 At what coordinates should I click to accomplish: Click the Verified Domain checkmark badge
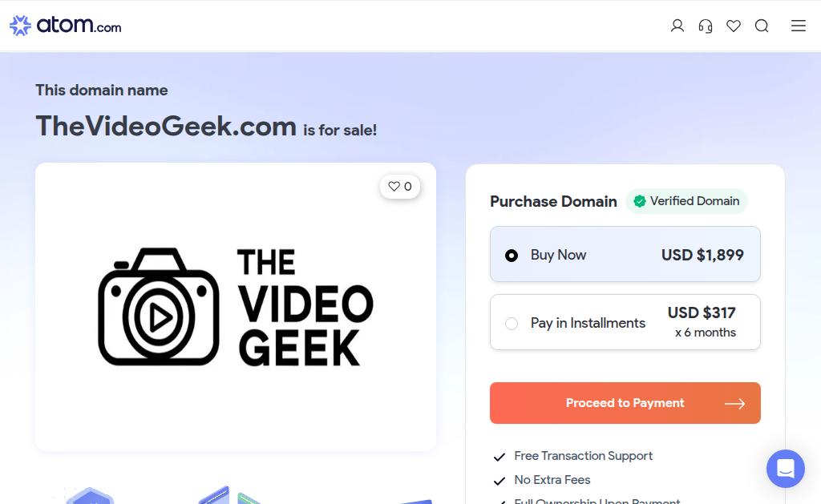tap(686, 201)
